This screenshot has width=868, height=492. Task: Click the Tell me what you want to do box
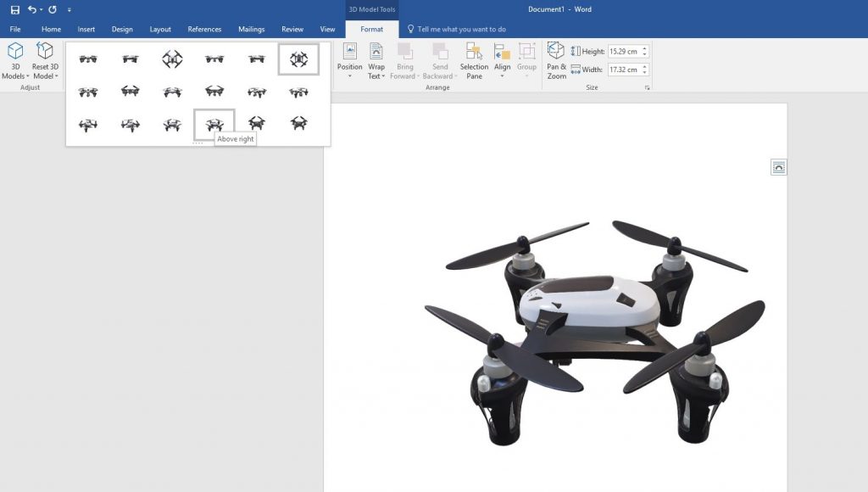[462, 28]
